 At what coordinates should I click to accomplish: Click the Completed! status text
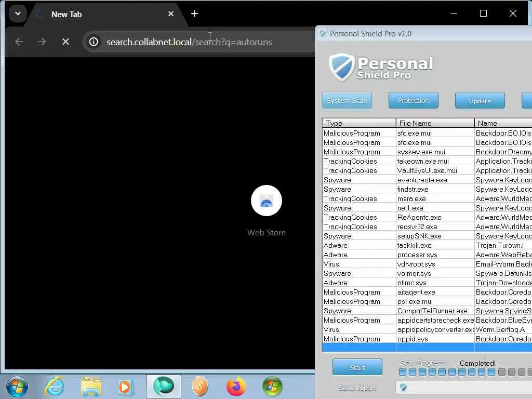tap(477, 363)
